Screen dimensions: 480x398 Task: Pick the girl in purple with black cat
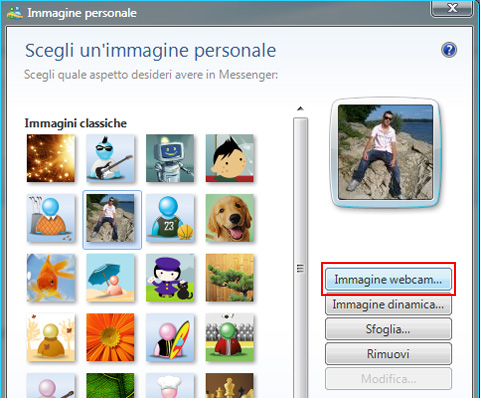pos(170,278)
